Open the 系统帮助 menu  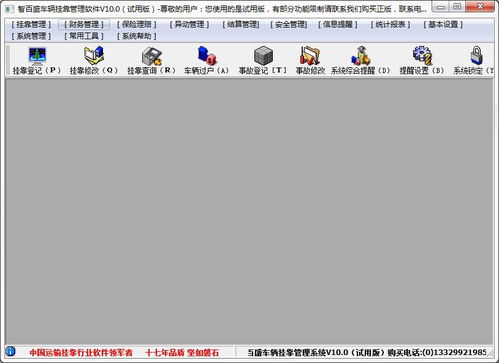point(137,36)
